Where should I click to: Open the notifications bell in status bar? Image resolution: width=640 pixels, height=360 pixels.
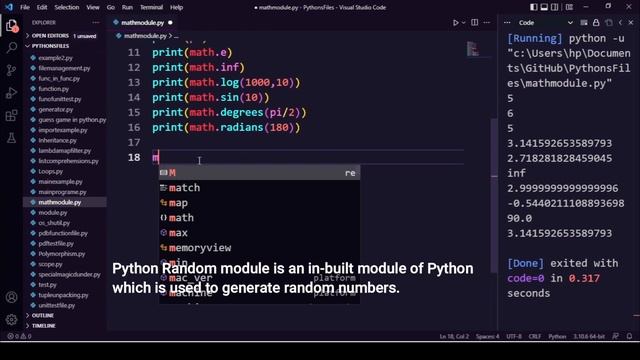[629, 336]
